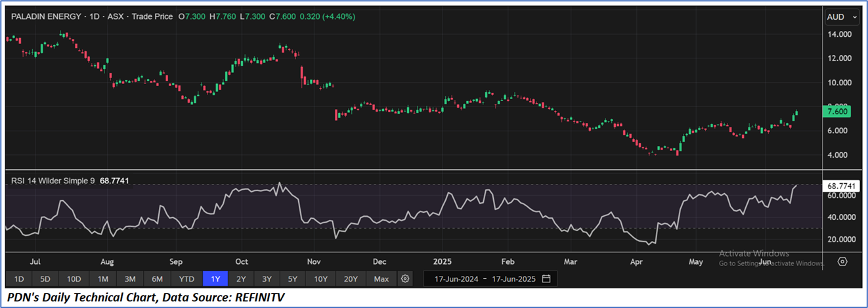This screenshot has height=308, width=868.
Task: Open time range settings gear icon
Action: tap(405, 278)
